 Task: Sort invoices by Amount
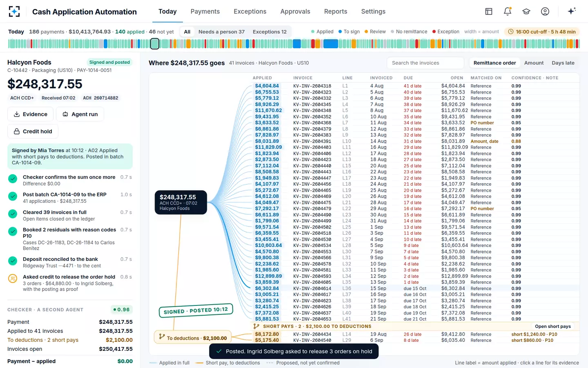tap(534, 63)
